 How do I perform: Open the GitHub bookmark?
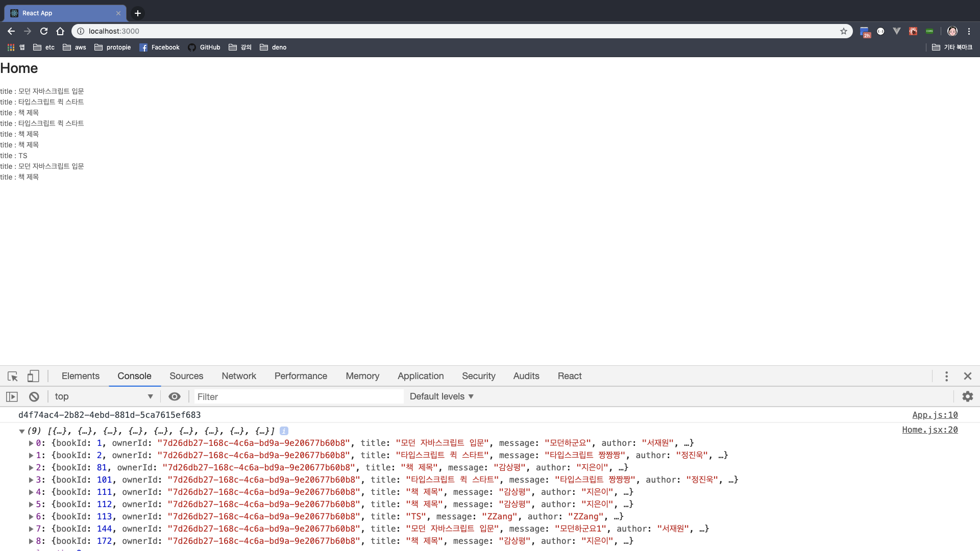tap(204, 47)
